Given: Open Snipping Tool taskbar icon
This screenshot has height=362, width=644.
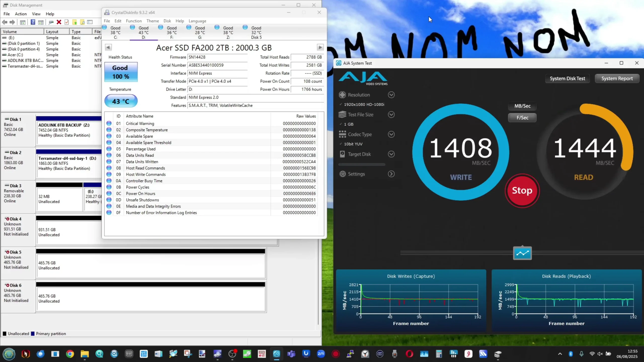Looking at the screenshot, I should (188, 354).
